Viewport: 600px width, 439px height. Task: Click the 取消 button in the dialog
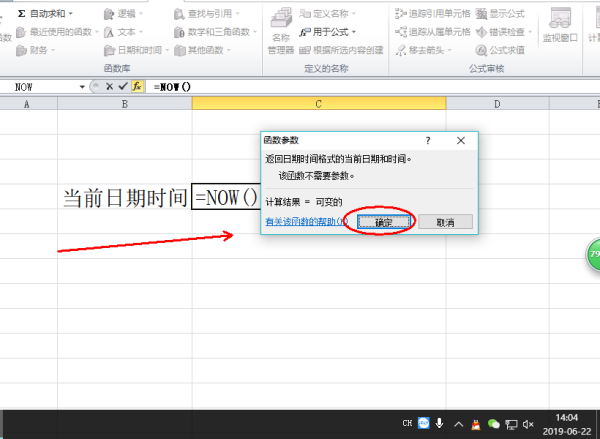coord(439,222)
